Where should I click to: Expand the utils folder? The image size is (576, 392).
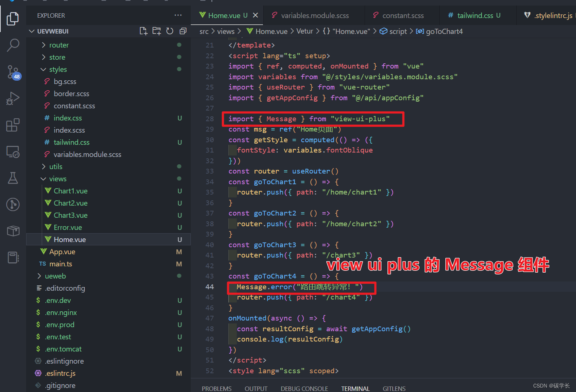tap(56, 167)
